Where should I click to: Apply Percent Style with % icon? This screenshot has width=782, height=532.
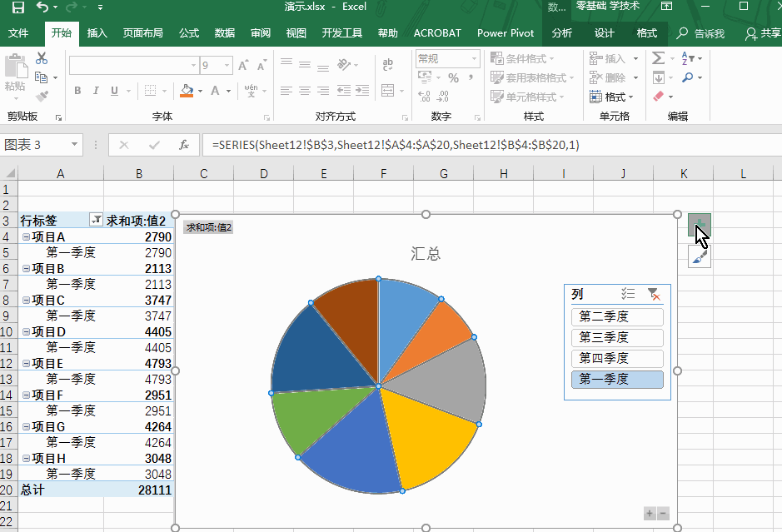[x=453, y=77]
